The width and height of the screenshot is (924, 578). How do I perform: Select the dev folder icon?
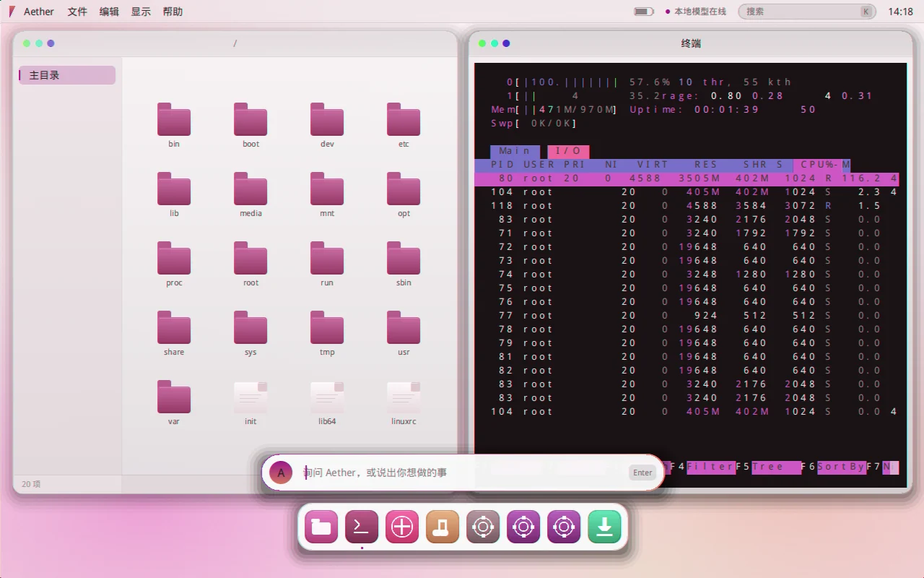click(327, 119)
